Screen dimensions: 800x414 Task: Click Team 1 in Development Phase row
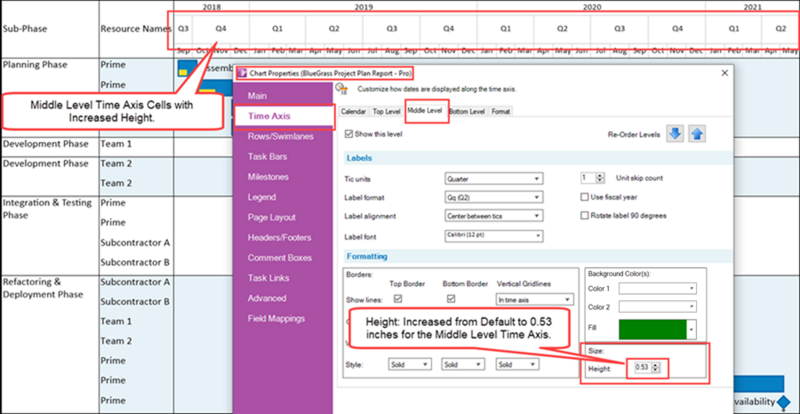click(116, 144)
